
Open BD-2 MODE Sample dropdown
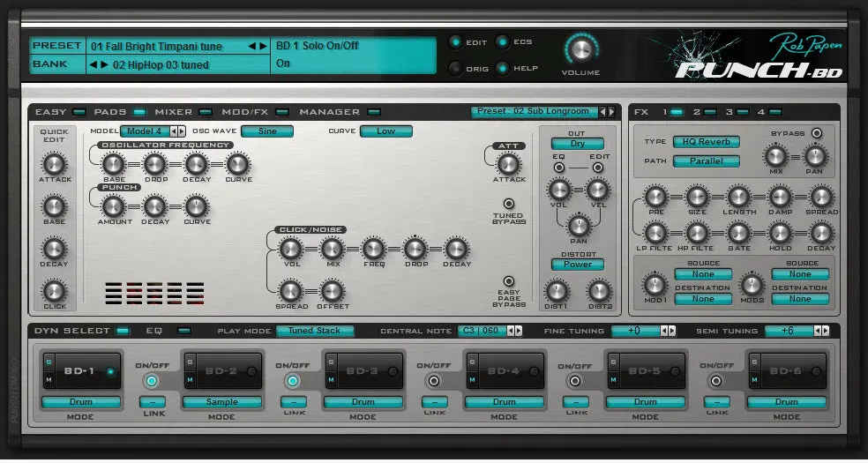[x=222, y=402]
